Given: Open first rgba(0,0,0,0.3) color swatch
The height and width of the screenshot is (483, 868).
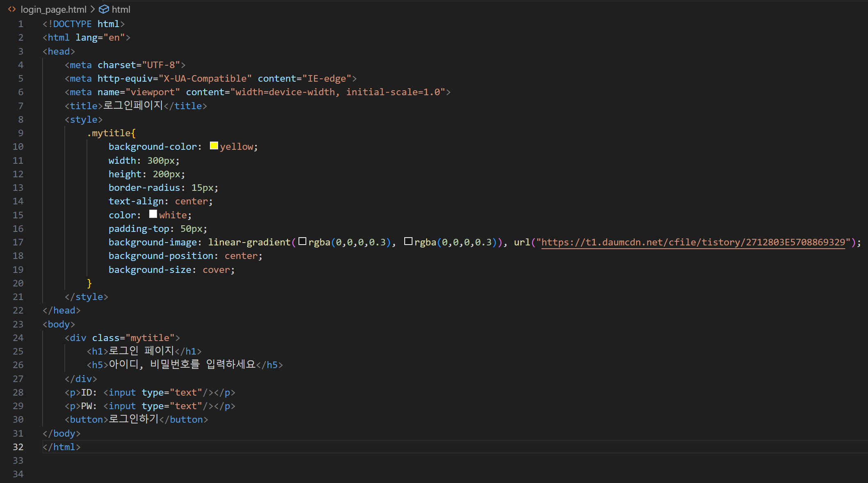Looking at the screenshot, I should coord(302,241).
